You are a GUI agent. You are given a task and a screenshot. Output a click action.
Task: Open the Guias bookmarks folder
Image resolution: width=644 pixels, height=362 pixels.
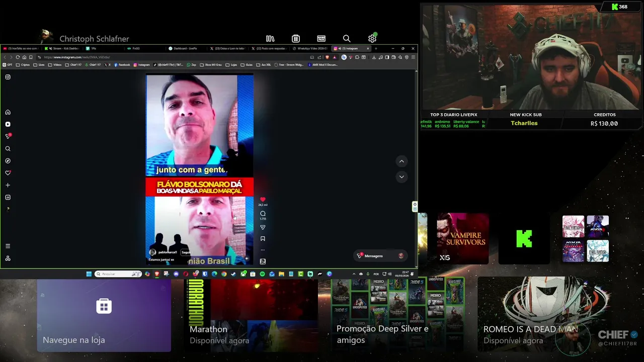[247, 65]
